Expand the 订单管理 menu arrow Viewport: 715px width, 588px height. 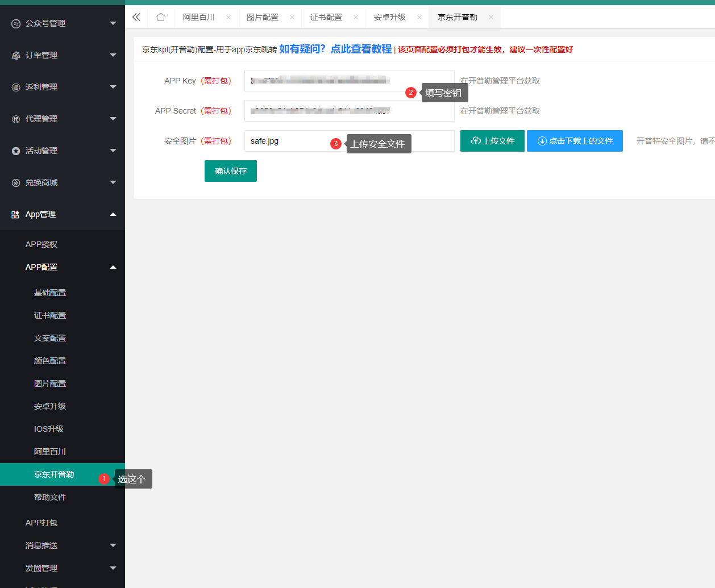tap(113, 55)
